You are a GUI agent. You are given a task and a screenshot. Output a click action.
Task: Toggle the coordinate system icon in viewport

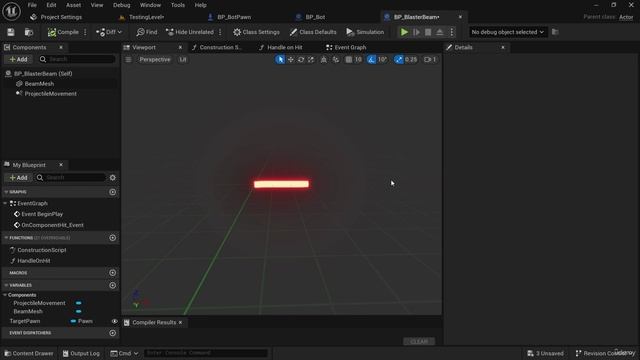click(324, 60)
